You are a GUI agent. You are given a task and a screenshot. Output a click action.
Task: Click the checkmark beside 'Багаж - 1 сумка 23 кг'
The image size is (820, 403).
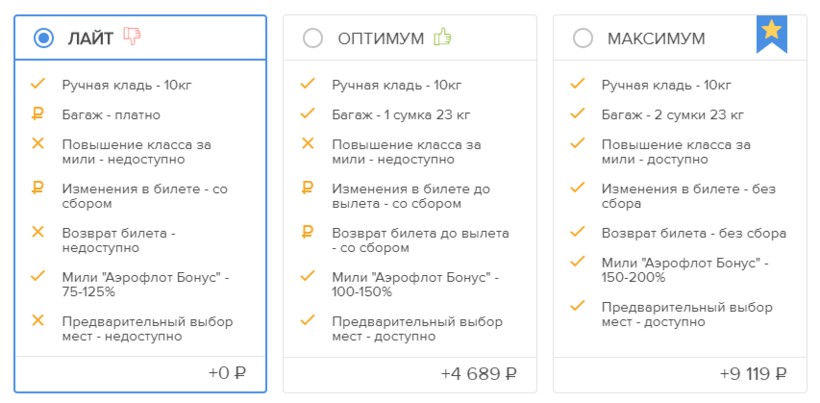[x=308, y=114]
